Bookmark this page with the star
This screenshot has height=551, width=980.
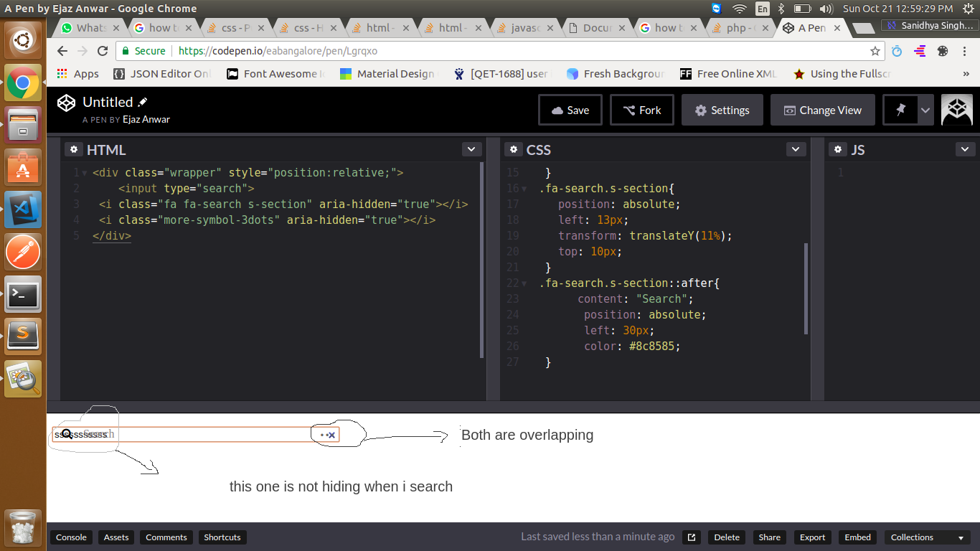click(875, 51)
